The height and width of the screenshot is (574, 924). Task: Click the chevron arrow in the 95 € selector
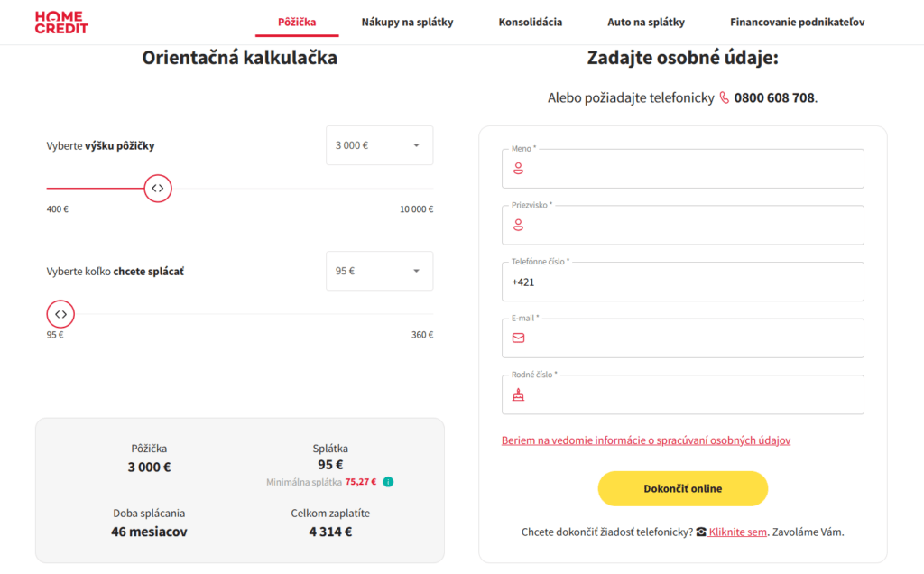[416, 270]
